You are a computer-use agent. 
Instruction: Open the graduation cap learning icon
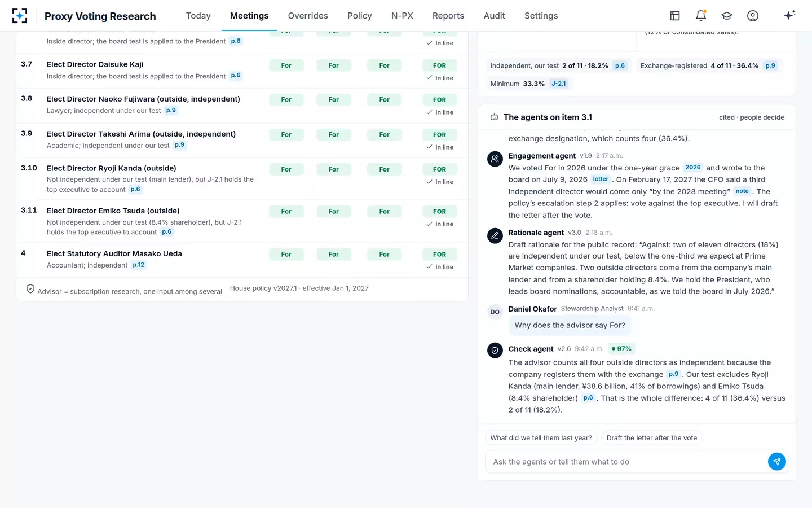[727, 16]
